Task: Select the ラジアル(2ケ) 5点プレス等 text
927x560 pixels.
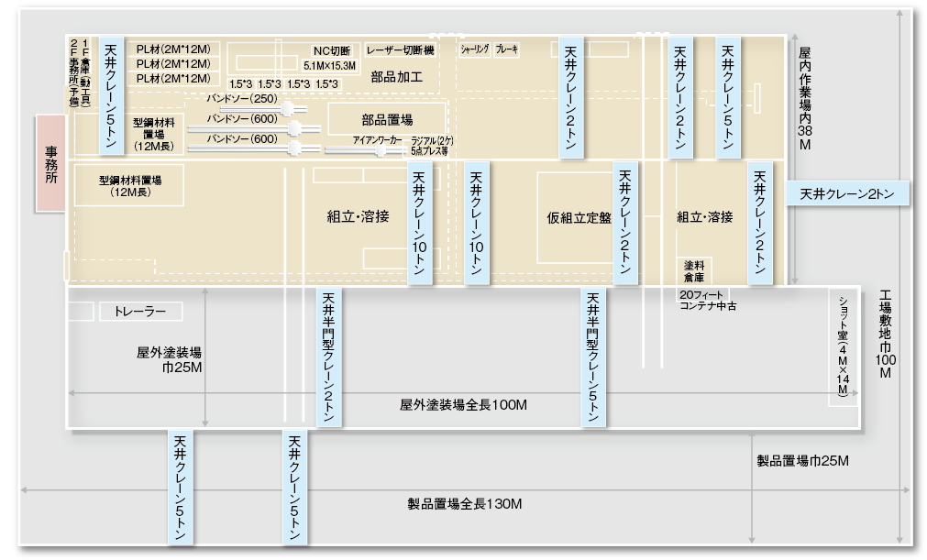Action: [432, 146]
